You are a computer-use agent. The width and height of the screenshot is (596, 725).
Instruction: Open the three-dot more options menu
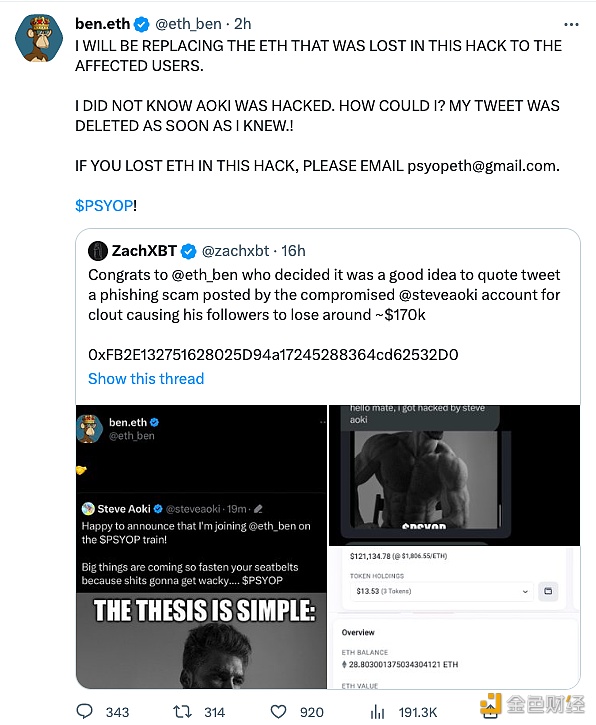point(571,25)
